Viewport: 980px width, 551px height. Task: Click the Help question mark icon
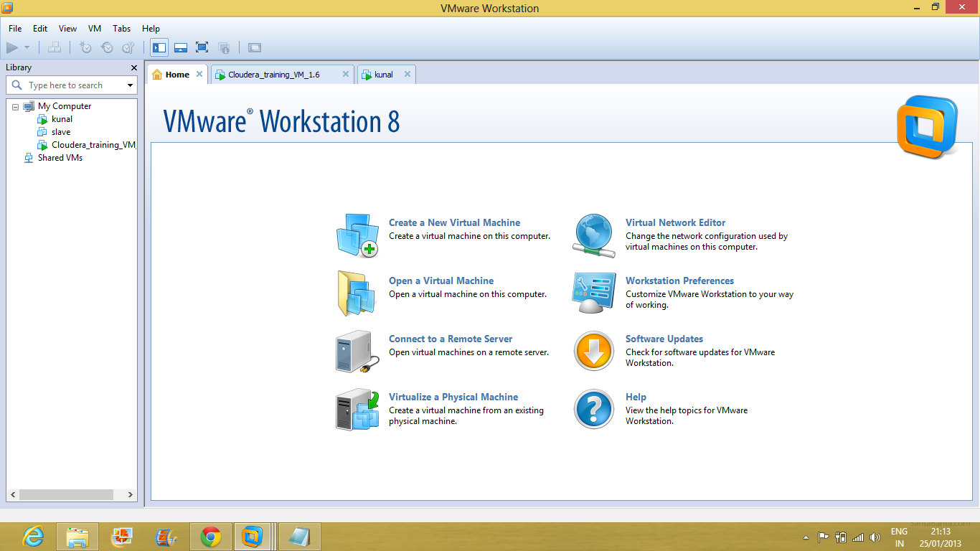click(x=594, y=409)
